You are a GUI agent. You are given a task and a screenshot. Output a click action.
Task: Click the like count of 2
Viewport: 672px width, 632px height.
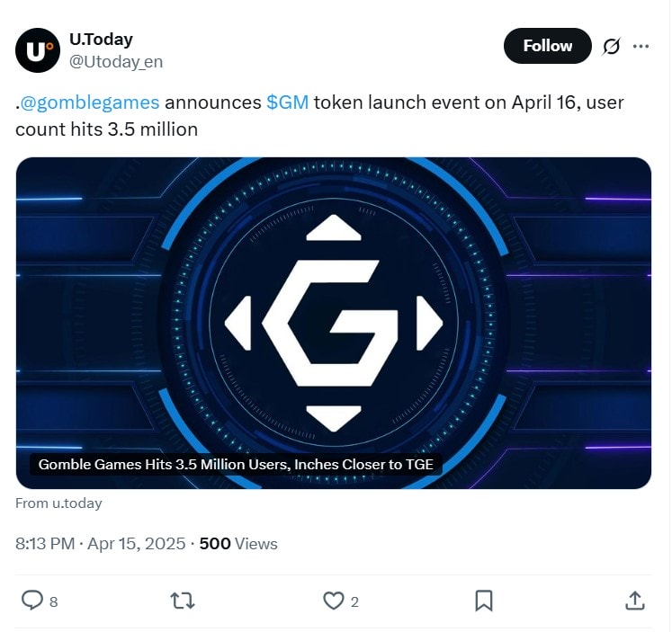354,602
